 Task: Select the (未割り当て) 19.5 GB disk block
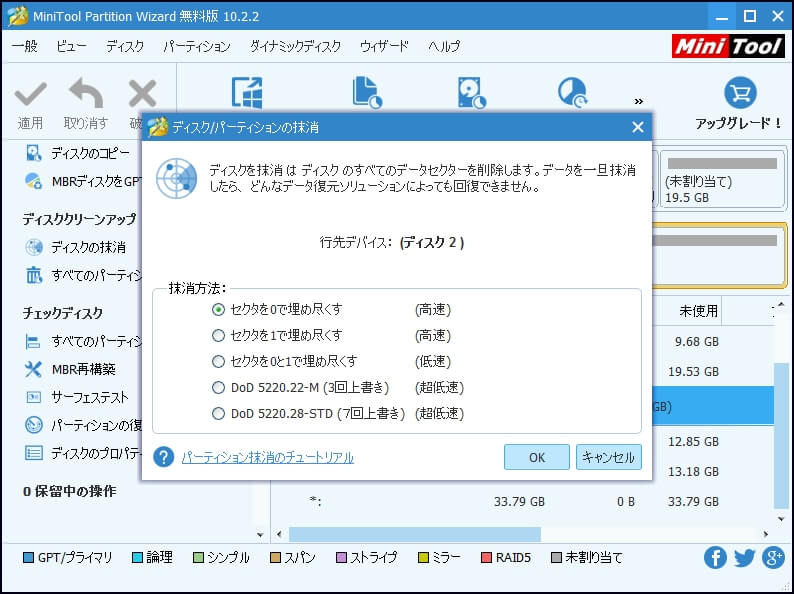722,179
